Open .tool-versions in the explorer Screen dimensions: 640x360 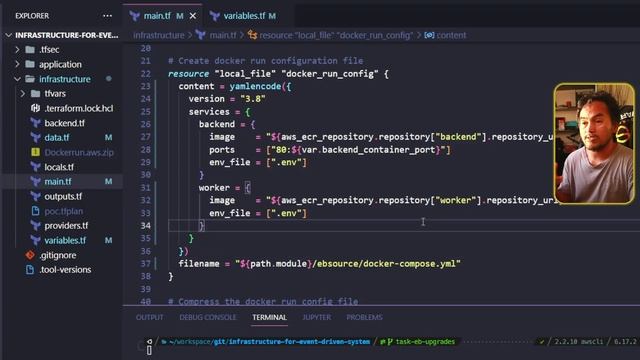[65, 270]
